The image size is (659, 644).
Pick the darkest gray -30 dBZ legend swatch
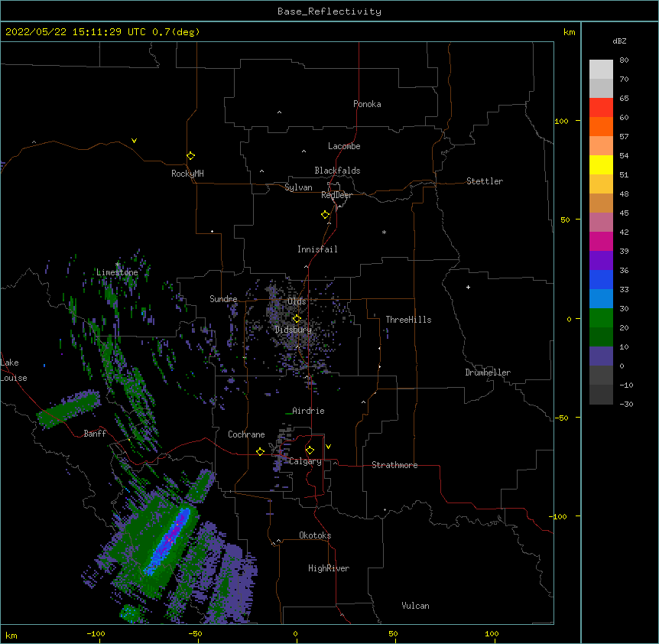[x=601, y=395]
